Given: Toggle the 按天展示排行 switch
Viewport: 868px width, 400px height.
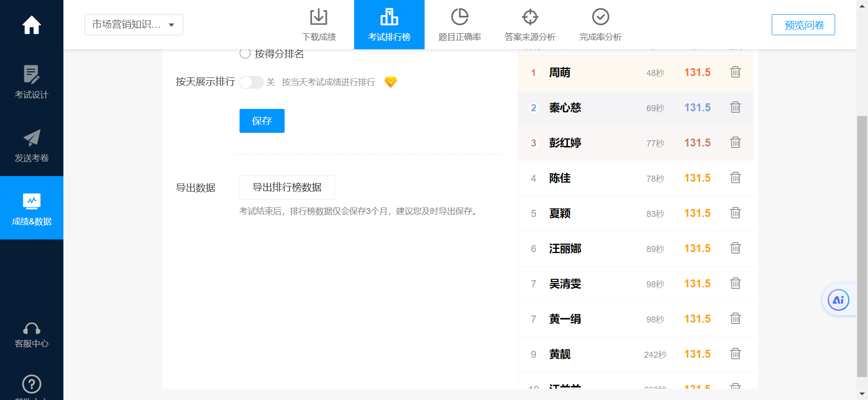Looking at the screenshot, I should pyautogui.click(x=251, y=82).
